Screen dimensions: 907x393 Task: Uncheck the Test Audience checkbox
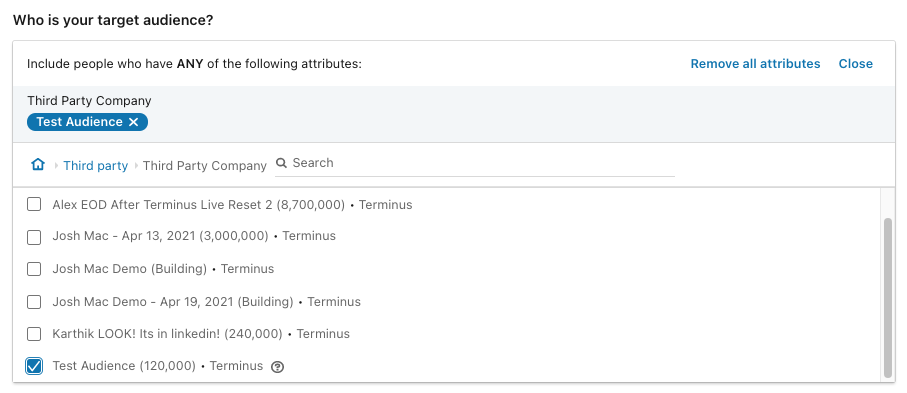pos(34,366)
